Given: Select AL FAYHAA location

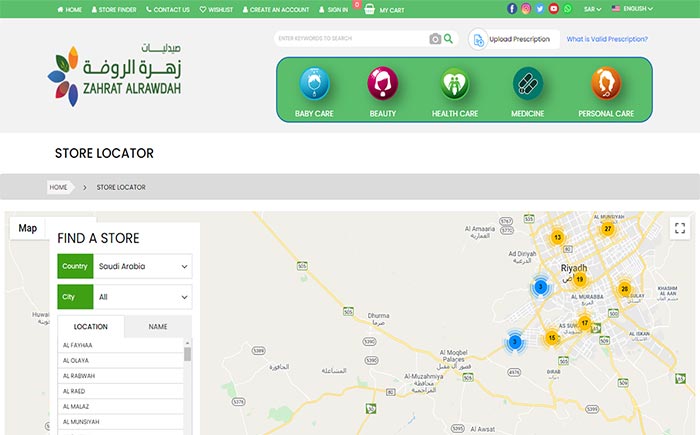Looking at the screenshot, I should [121, 345].
